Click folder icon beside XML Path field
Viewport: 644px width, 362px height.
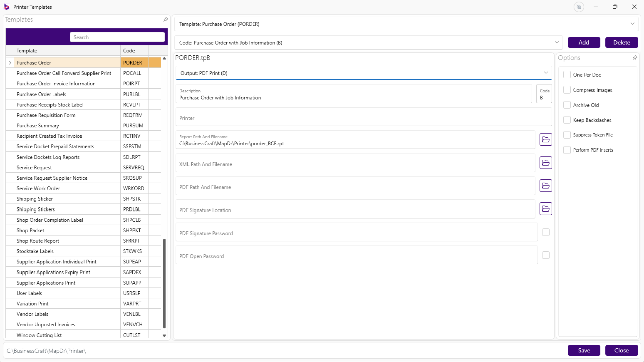click(x=545, y=163)
